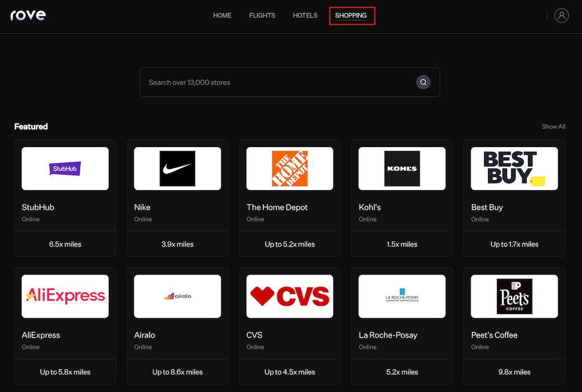Select the Peet's Coffee logo
The image size is (582, 392).
[514, 296]
